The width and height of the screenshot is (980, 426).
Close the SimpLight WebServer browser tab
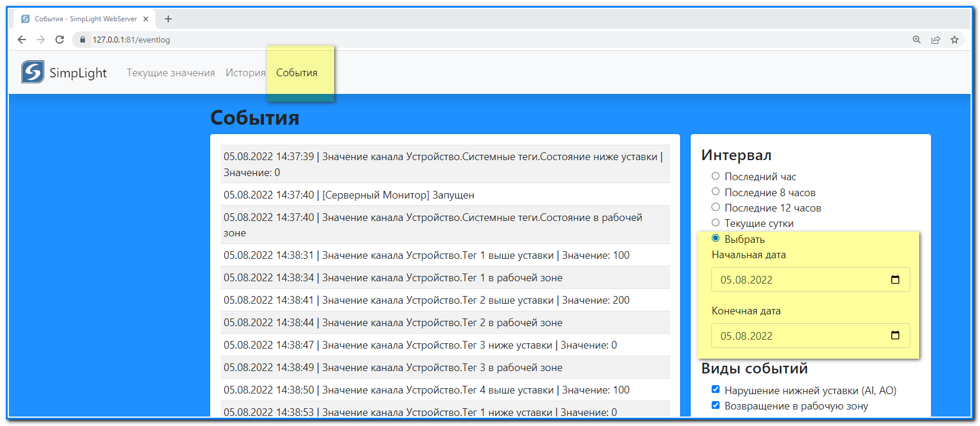pyautogui.click(x=146, y=19)
